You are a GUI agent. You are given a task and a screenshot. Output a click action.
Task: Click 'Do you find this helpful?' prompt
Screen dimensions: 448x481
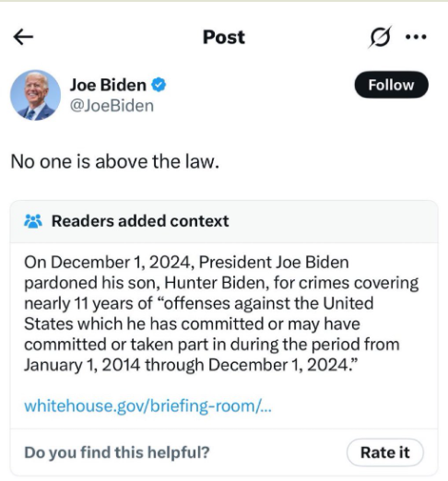[117, 452]
